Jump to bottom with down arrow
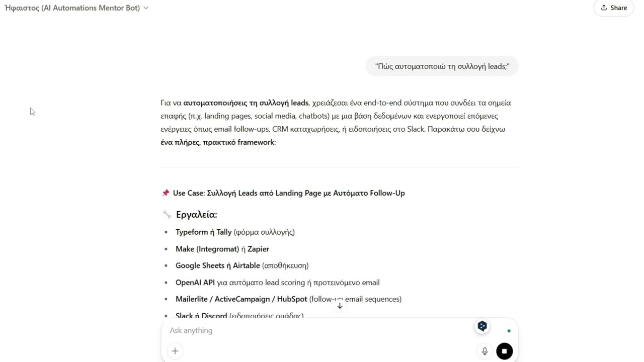 (340, 306)
